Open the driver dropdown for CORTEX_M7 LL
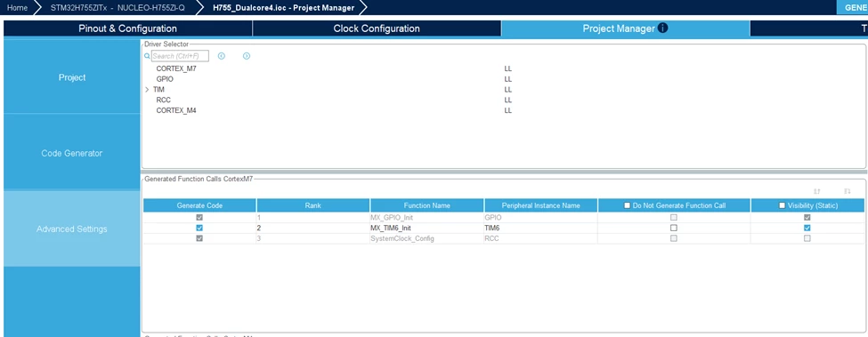Image resolution: width=868 pixels, height=337 pixels. pyautogui.click(x=507, y=69)
